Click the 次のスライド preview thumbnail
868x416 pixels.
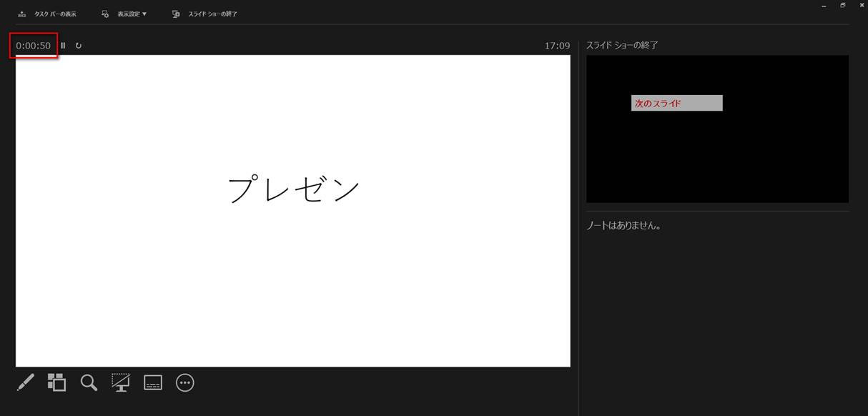[x=676, y=102]
